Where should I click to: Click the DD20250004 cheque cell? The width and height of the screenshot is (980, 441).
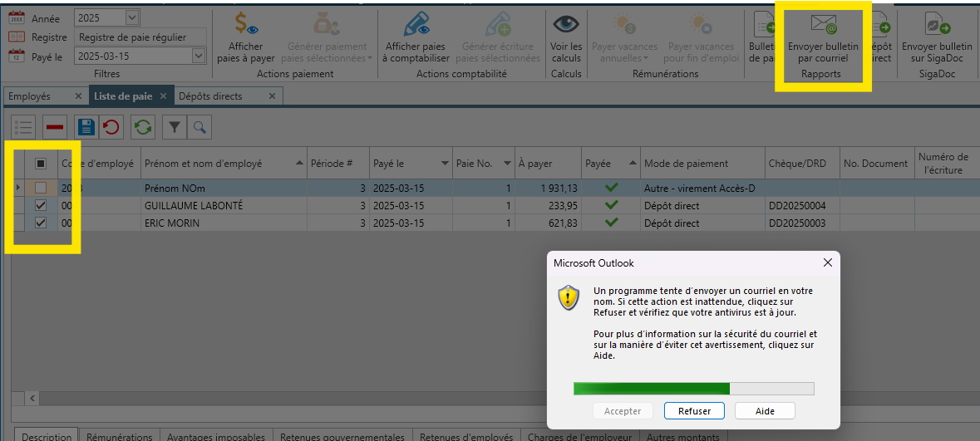point(802,205)
